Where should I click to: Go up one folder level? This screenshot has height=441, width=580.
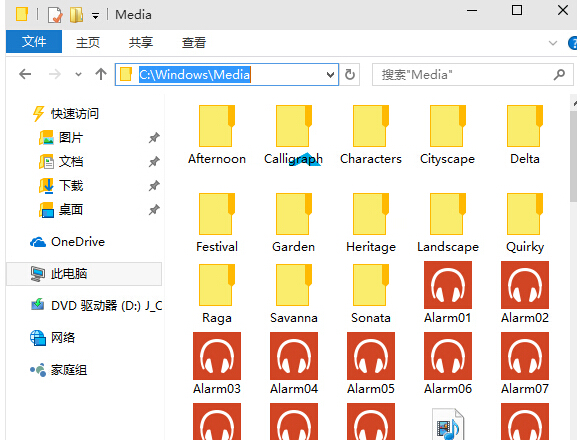(x=101, y=74)
